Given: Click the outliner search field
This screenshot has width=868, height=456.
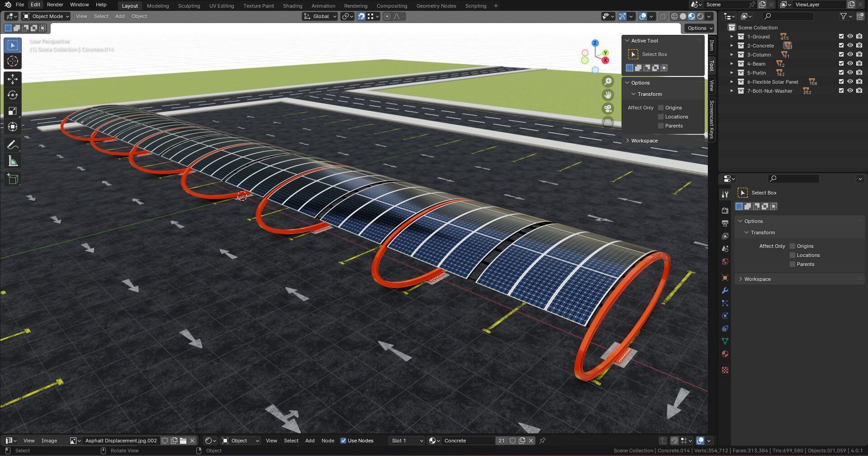Looking at the screenshot, I should tap(788, 16).
